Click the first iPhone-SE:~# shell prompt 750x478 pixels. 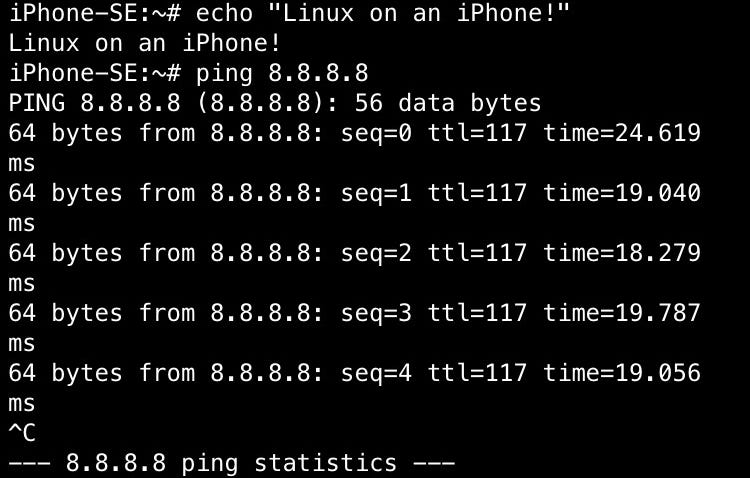coord(94,14)
